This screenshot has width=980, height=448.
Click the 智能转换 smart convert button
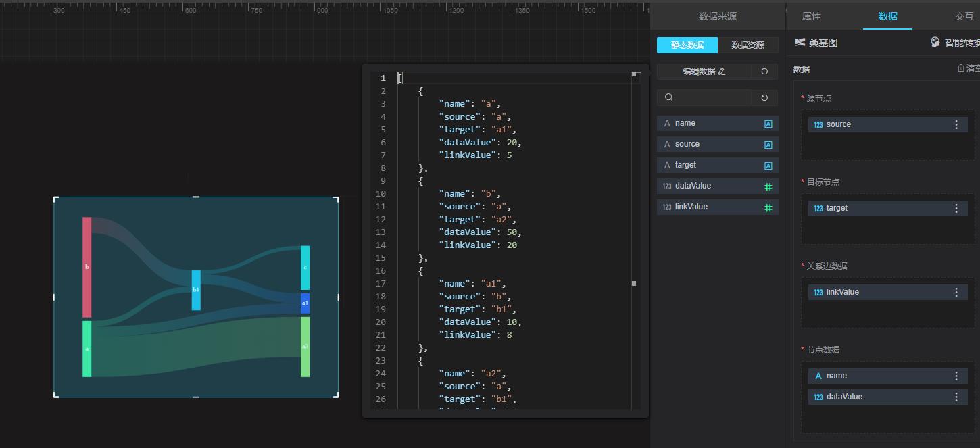click(954, 43)
